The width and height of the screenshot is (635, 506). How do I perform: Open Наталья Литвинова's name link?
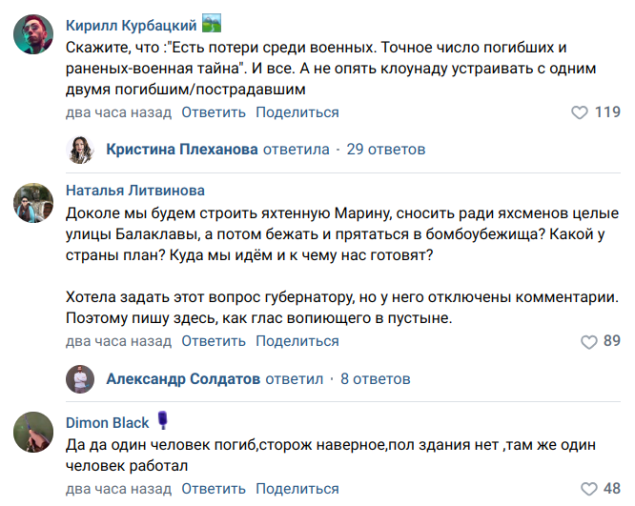tap(135, 190)
